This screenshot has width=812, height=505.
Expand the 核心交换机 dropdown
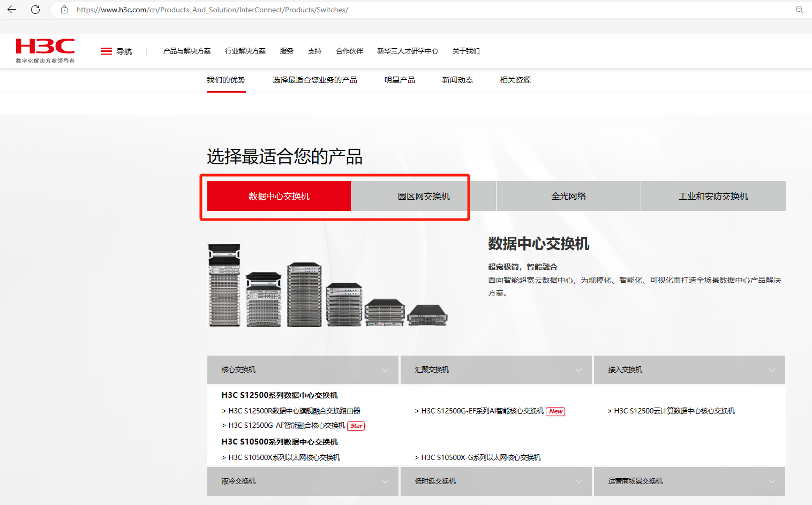303,370
